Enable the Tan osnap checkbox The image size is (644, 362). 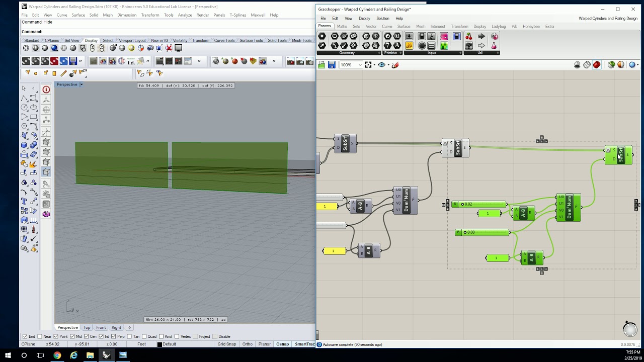pyautogui.click(x=130, y=336)
